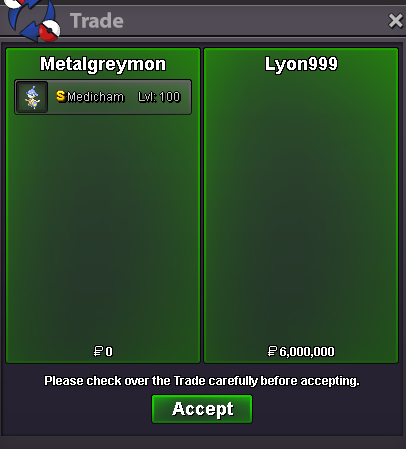Viewport: 406px width, 449px height.
Task: Click the Pokédollar symbol beside 0
Action: (x=98, y=351)
